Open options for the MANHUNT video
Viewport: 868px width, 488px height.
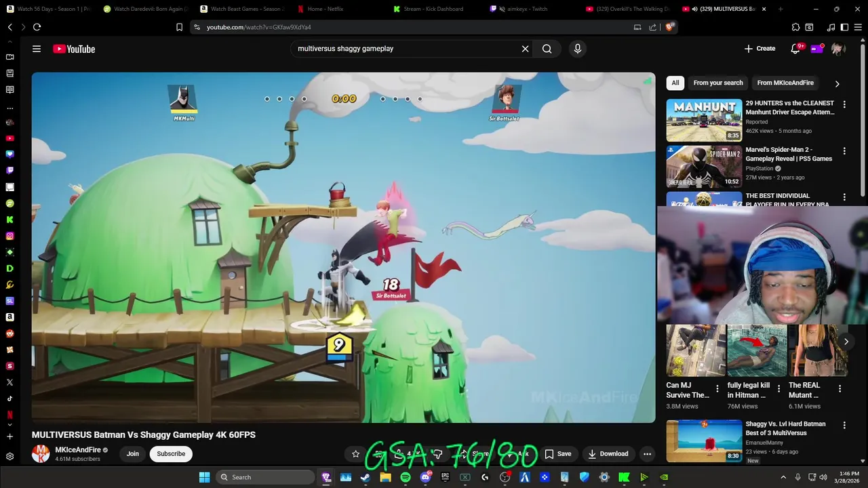tap(844, 104)
